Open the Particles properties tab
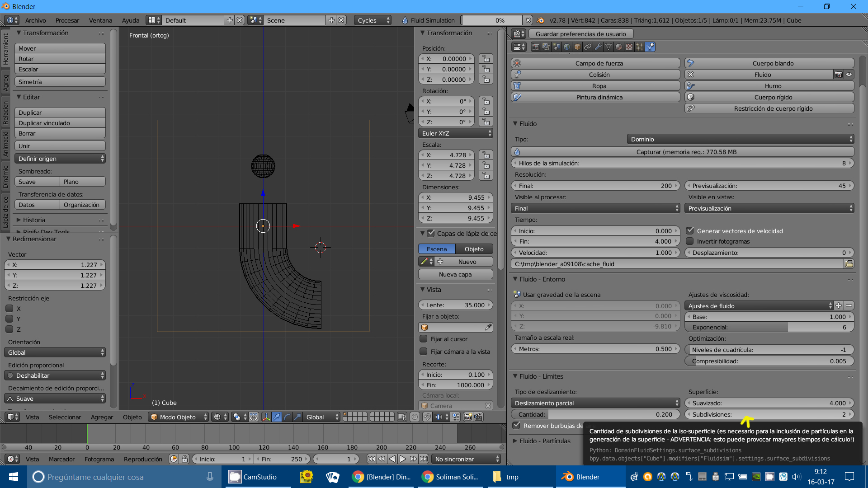Screen dimensions: 868x488 click(640, 47)
